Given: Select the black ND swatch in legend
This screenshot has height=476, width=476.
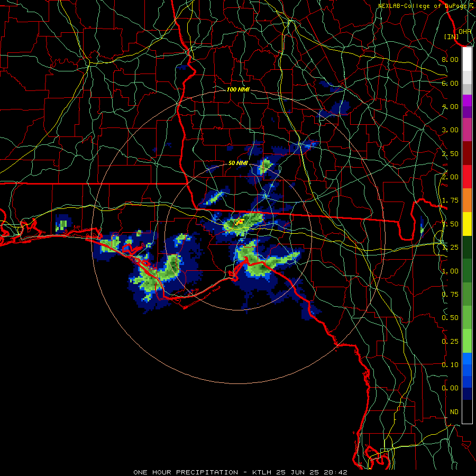Looking at the screenshot, I should [467, 412].
